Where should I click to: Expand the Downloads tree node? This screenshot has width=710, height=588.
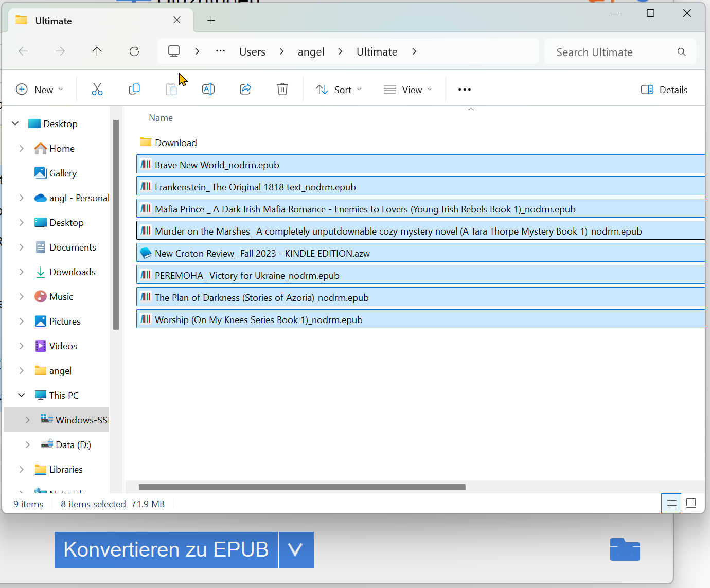click(x=22, y=272)
